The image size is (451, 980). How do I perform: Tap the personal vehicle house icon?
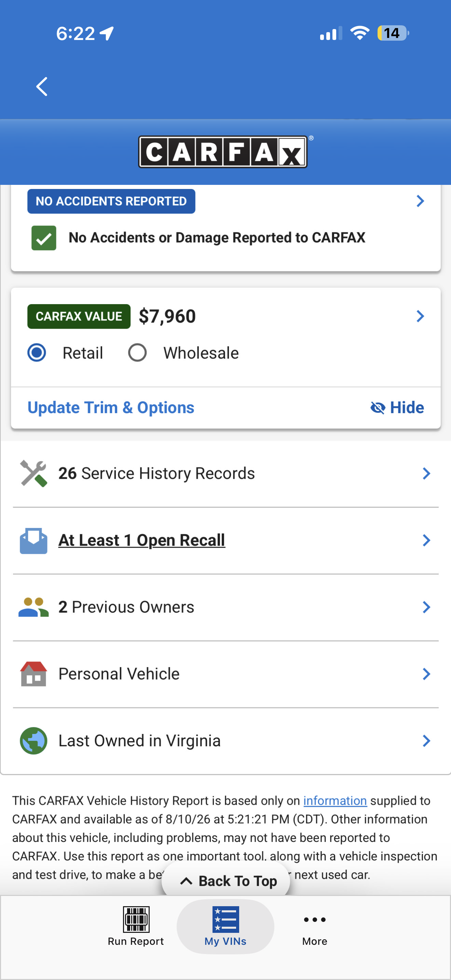point(33,674)
